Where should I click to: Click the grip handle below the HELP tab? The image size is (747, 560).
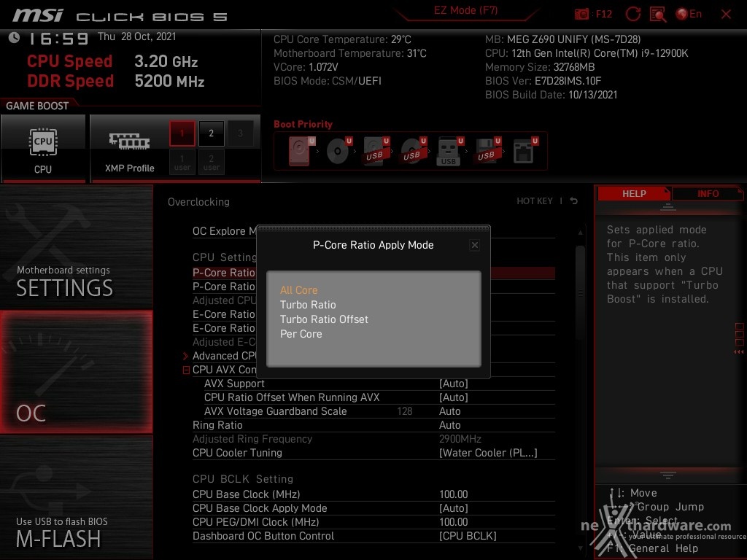coord(668,206)
